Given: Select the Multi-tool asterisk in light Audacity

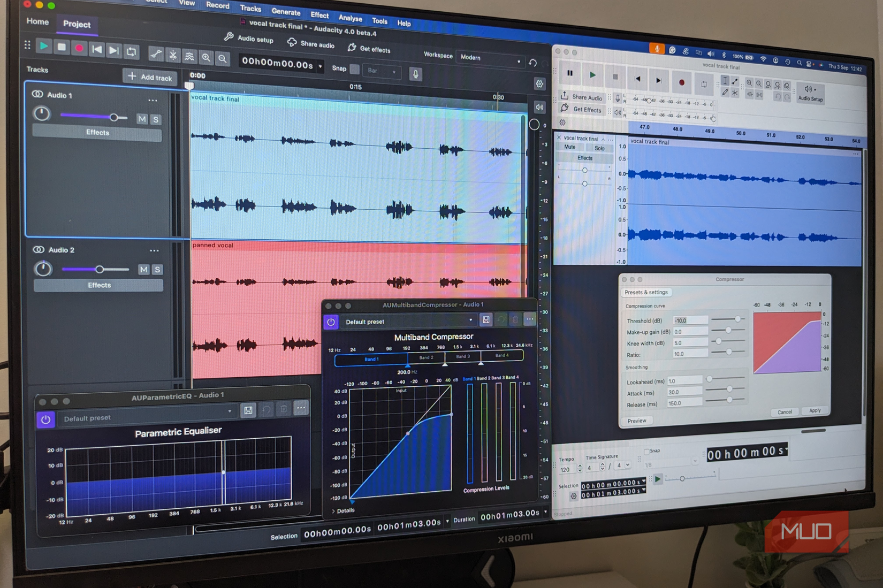Looking at the screenshot, I should click(735, 93).
